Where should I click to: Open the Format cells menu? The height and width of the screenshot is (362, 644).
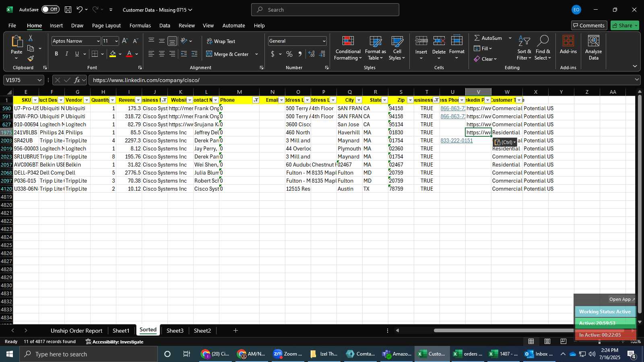tap(456, 47)
